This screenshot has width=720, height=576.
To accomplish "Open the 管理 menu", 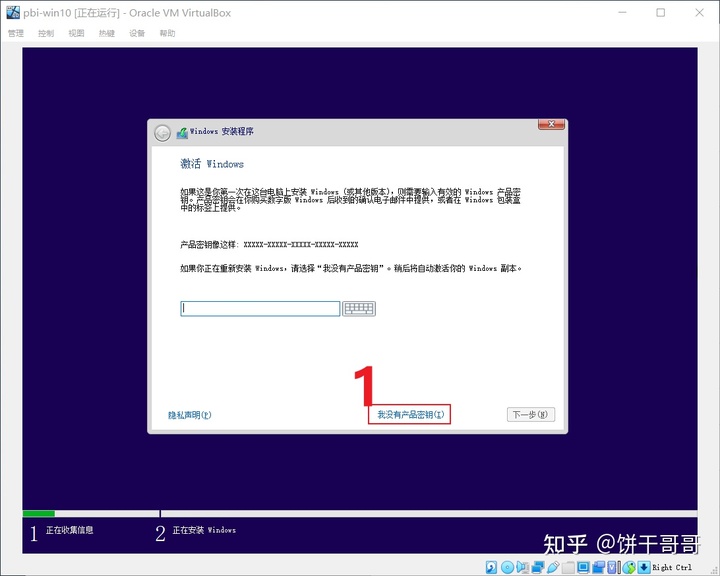I will coord(16,33).
